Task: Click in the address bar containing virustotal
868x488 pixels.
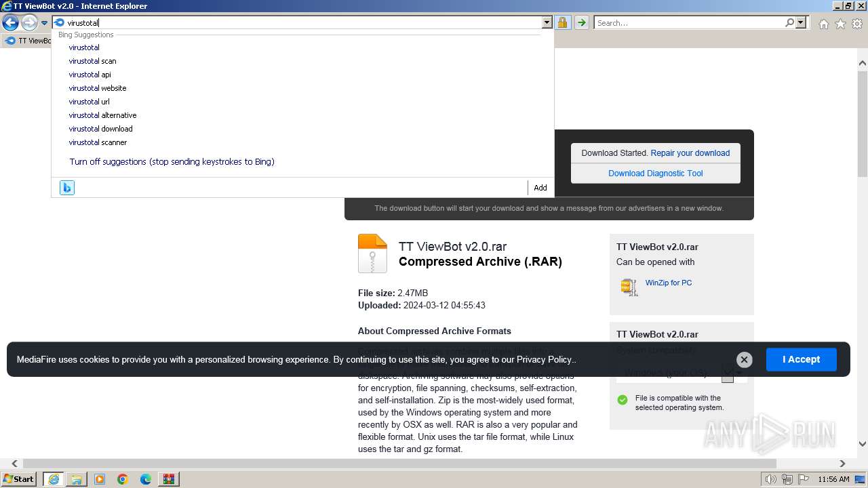Action: coord(297,23)
